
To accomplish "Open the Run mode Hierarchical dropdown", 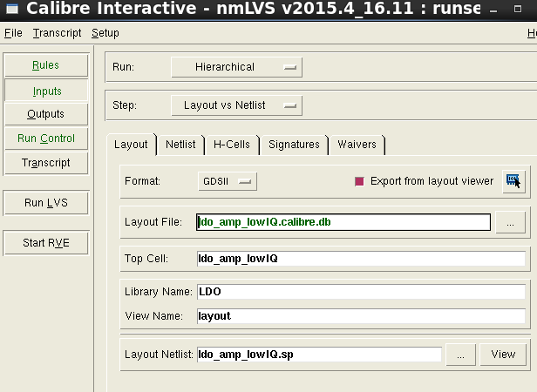I will point(236,67).
